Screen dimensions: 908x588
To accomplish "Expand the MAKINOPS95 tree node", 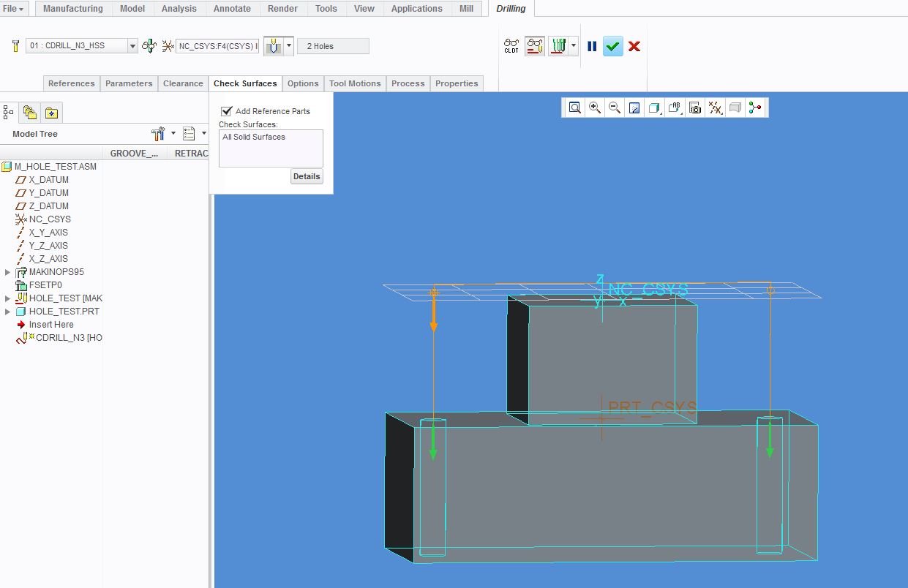I will pos(7,272).
